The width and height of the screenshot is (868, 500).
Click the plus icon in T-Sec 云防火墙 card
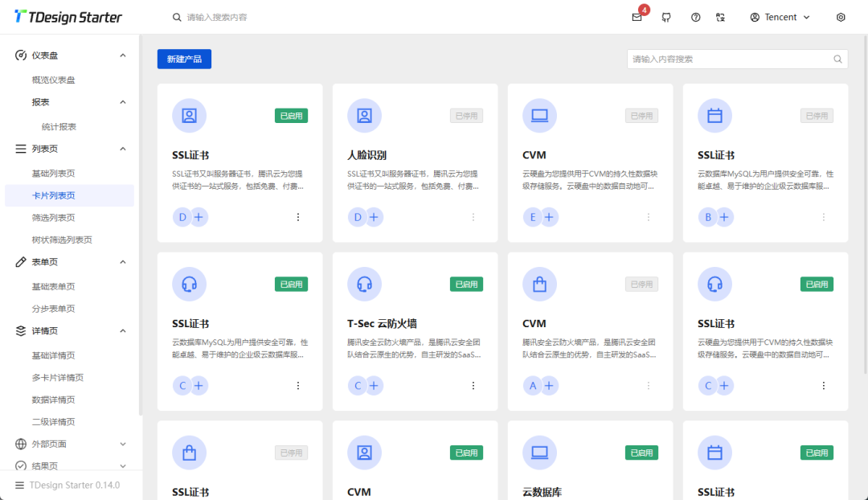pyautogui.click(x=375, y=385)
